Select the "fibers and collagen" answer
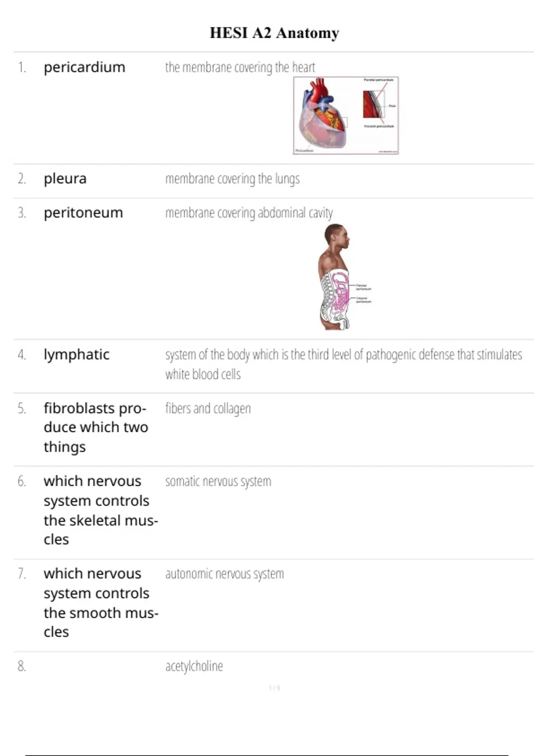The width and height of the screenshot is (534, 756). pyautogui.click(x=208, y=408)
